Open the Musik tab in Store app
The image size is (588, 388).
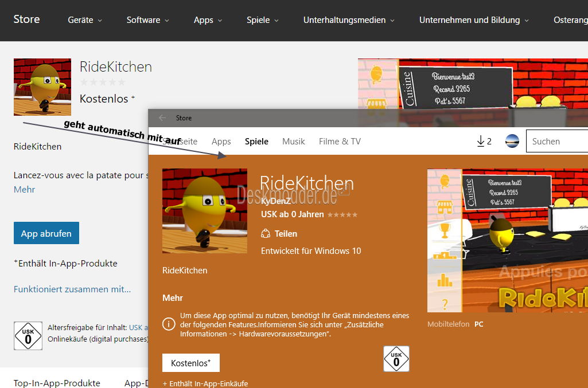[294, 141]
